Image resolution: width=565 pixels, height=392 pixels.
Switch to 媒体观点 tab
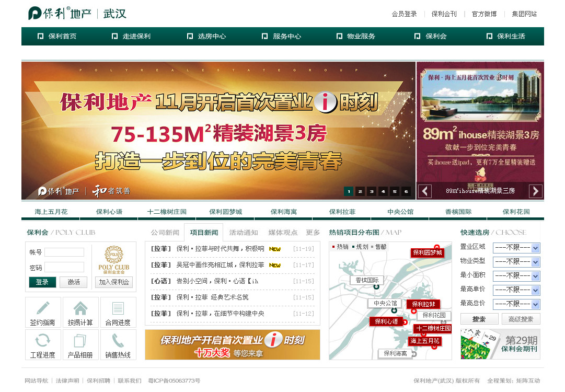coord(283,233)
